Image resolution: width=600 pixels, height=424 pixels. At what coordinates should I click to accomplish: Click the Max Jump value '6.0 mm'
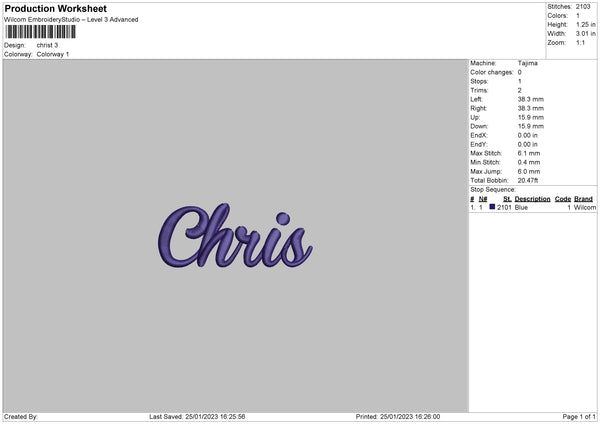529,171
